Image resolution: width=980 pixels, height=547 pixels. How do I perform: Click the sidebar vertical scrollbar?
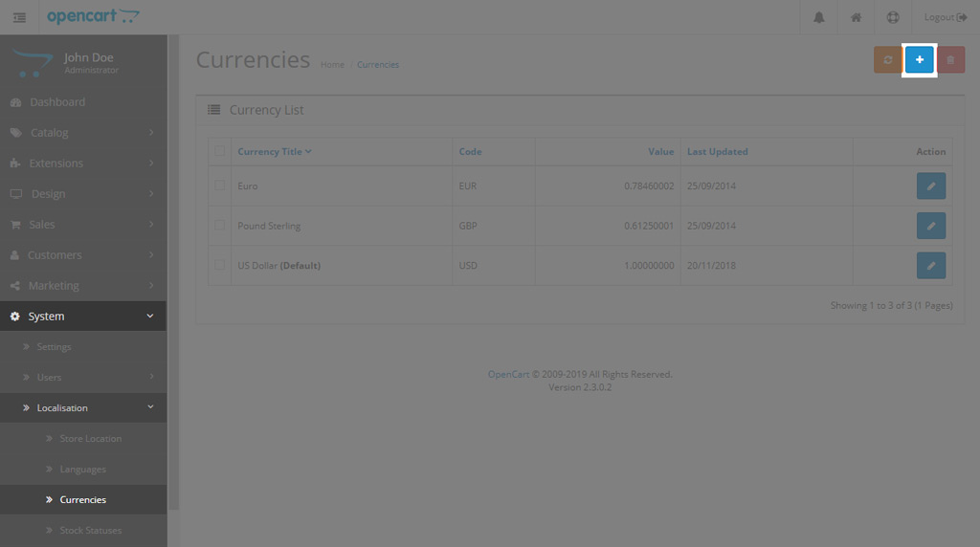[x=173, y=272]
